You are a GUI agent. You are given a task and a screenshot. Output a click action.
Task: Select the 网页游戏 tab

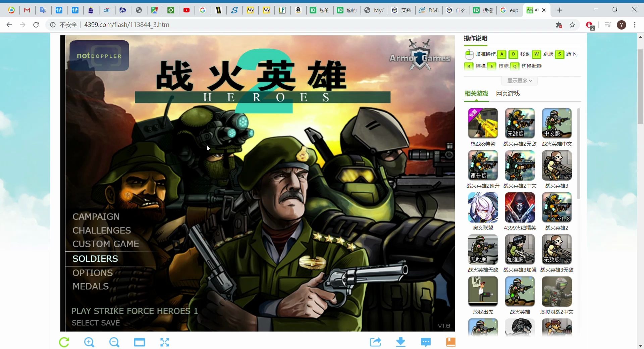click(508, 93)
